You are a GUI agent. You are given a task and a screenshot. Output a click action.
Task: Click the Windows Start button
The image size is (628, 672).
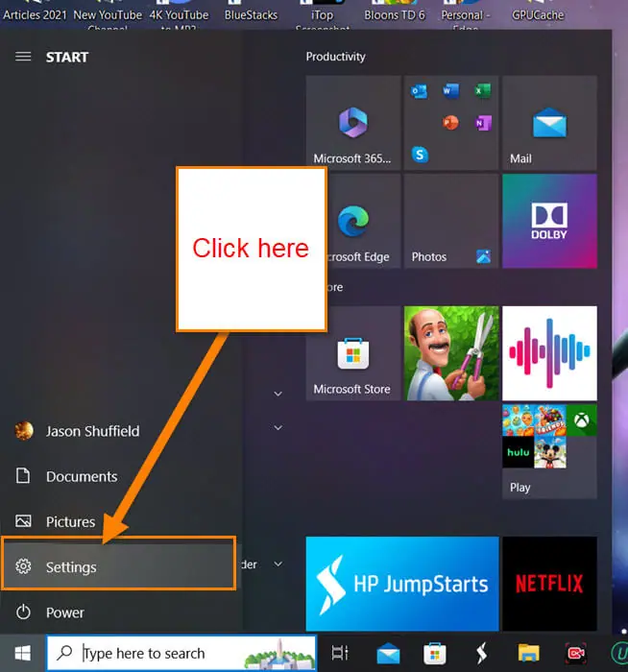point(23,653)
